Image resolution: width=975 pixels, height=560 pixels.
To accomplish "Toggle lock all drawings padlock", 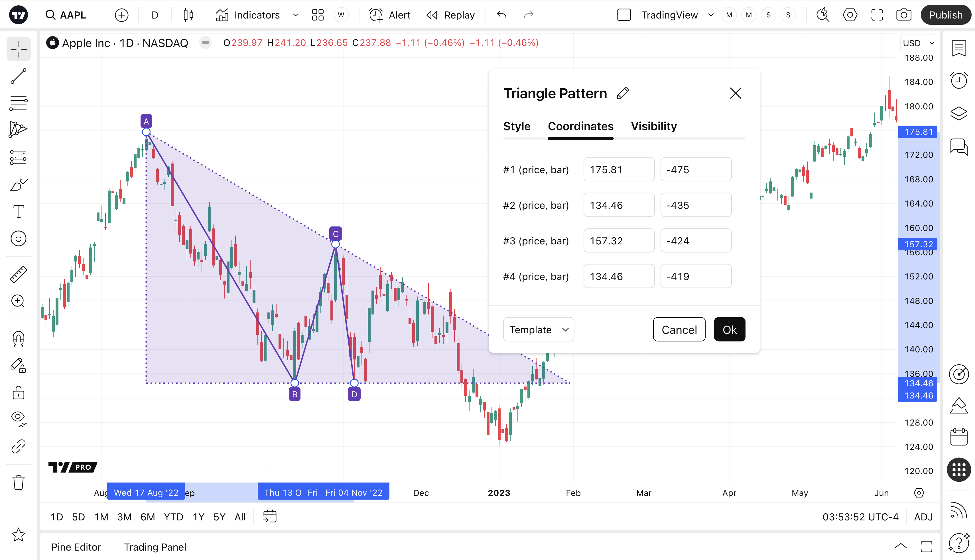I will tap(18, 393).
